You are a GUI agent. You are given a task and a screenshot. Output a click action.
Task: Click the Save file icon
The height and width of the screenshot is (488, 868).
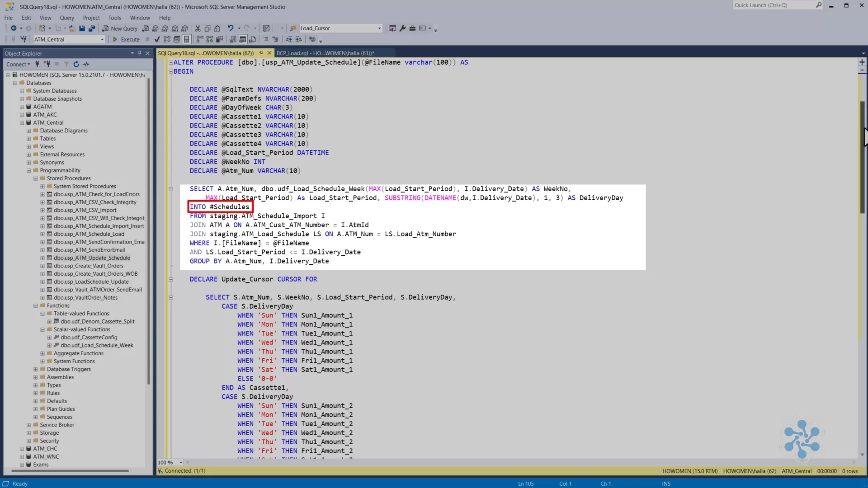82,28
